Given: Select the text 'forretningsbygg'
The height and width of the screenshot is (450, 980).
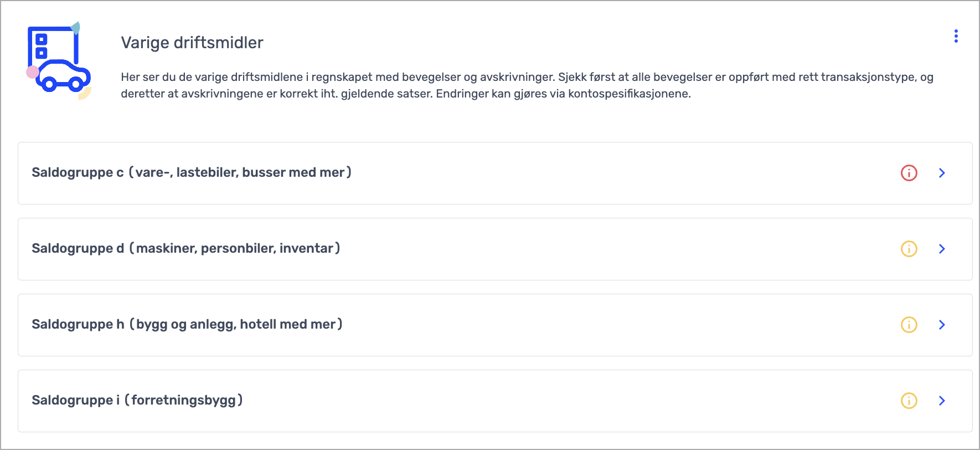Looking at the screenshot, I should pos(184,400).
